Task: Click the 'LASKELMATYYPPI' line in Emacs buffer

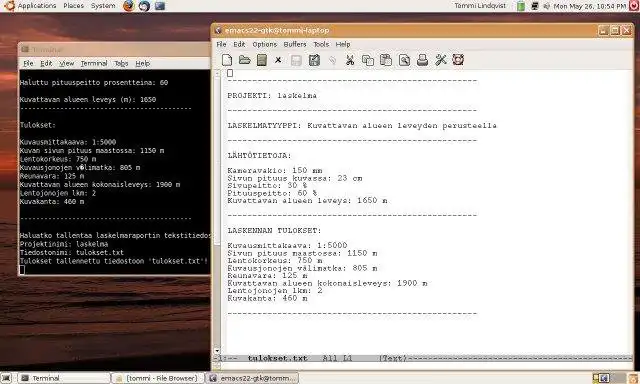Action: coord(362,126)
